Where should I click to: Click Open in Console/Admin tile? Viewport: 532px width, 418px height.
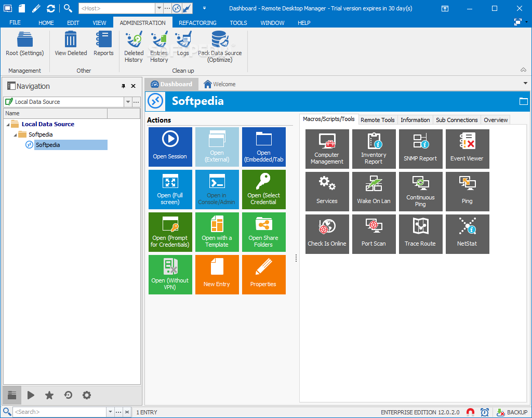217,190
